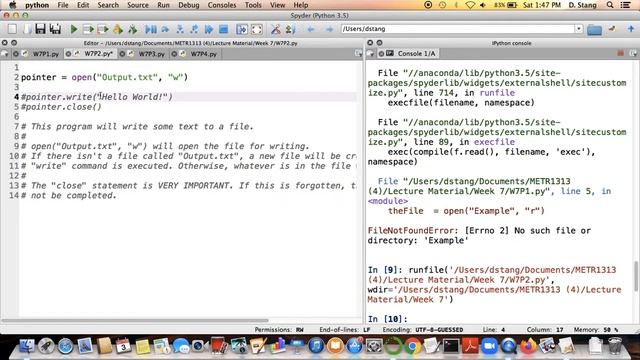Image resolution: width=640 pixels, height=360 pixels.
Task: Click the 'execfile' link in traceback
Action: tap(494, 142)
